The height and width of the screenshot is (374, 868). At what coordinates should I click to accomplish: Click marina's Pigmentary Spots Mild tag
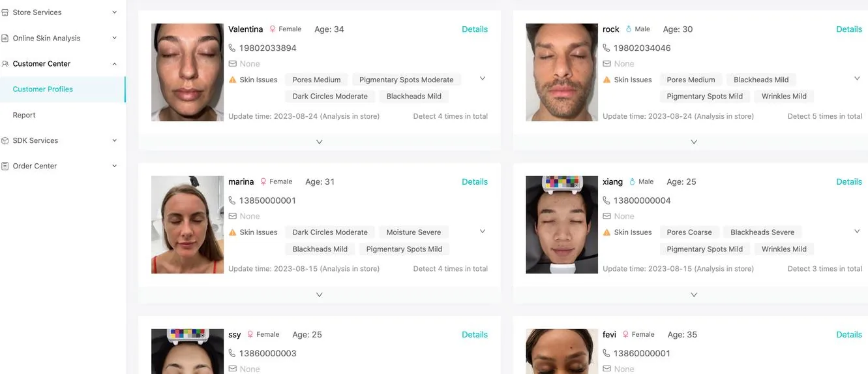click(x=404, y=249)
